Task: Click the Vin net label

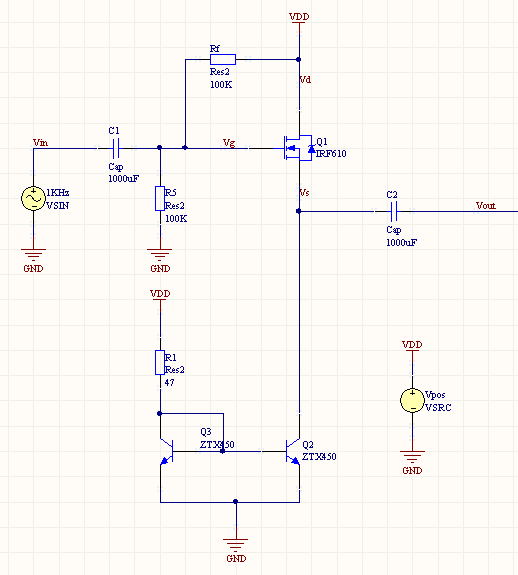Action: pyautogui.click(x=40, y=143)
